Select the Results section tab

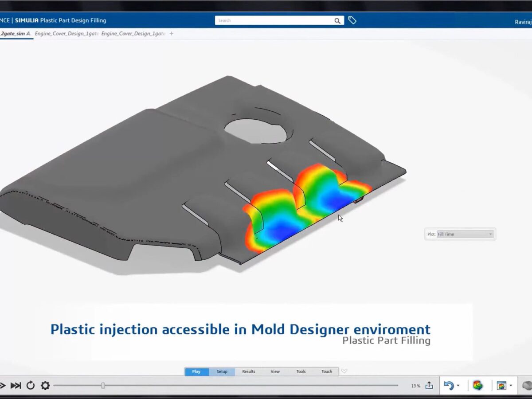[x=249, y=372]
